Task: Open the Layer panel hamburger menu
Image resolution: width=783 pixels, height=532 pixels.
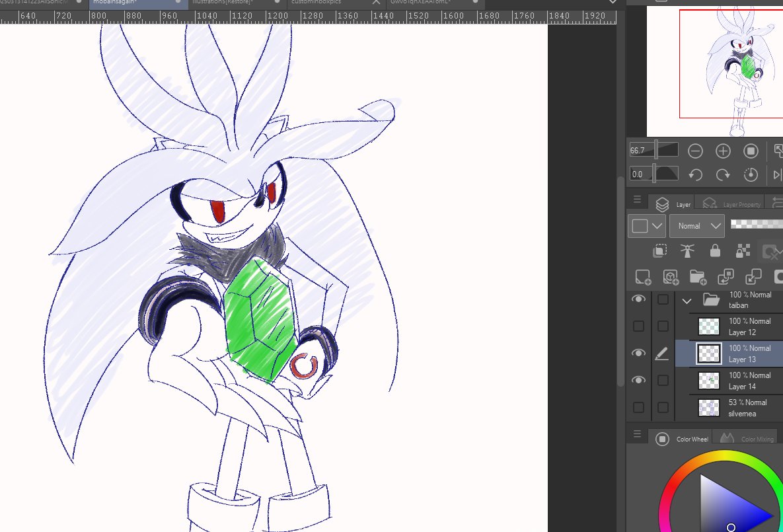Action: pos(637,200)
